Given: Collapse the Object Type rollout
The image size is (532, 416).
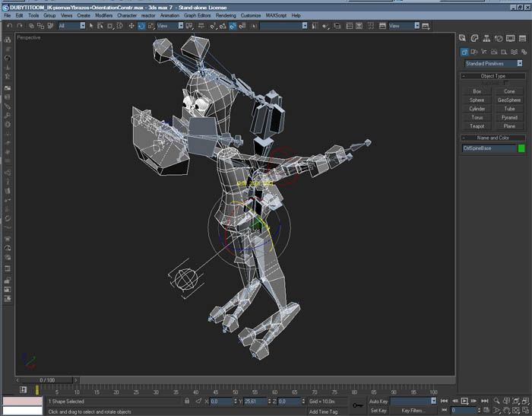Looking at the screenshot, I should point(493,76).
